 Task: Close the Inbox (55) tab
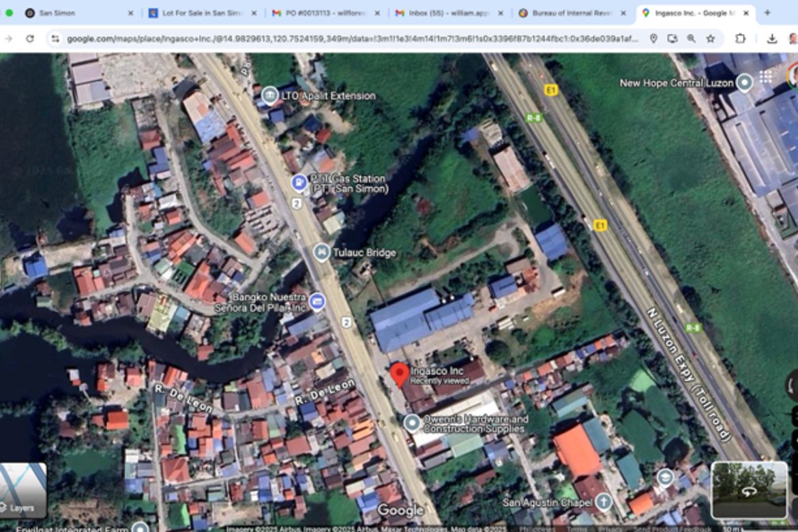click(500, 13)
